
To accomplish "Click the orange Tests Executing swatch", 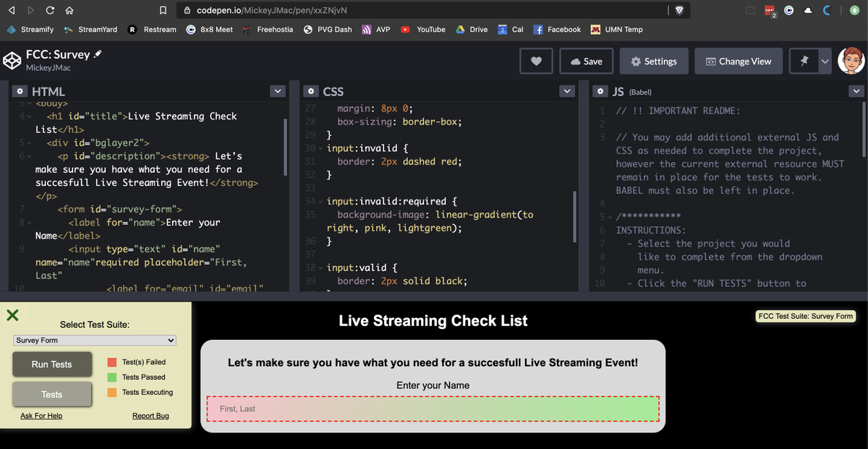I will click(112, 392).
